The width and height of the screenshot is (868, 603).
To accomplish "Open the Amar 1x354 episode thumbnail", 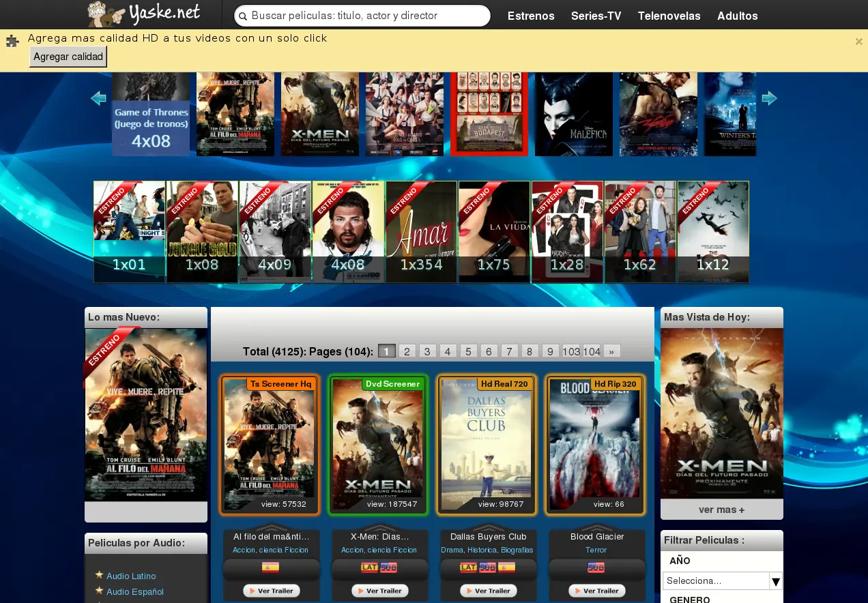I will point(421,232).
